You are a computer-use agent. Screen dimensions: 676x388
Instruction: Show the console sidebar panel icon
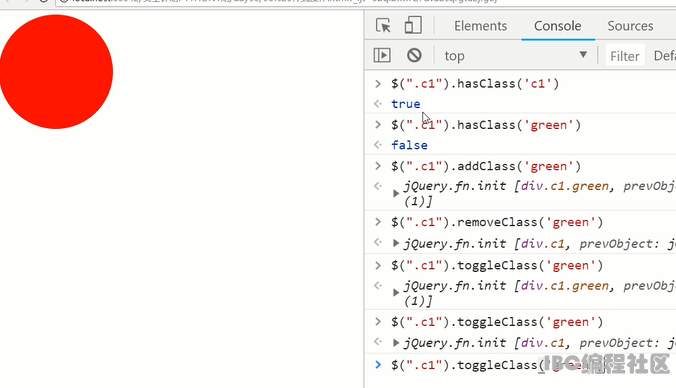point(382,55)
